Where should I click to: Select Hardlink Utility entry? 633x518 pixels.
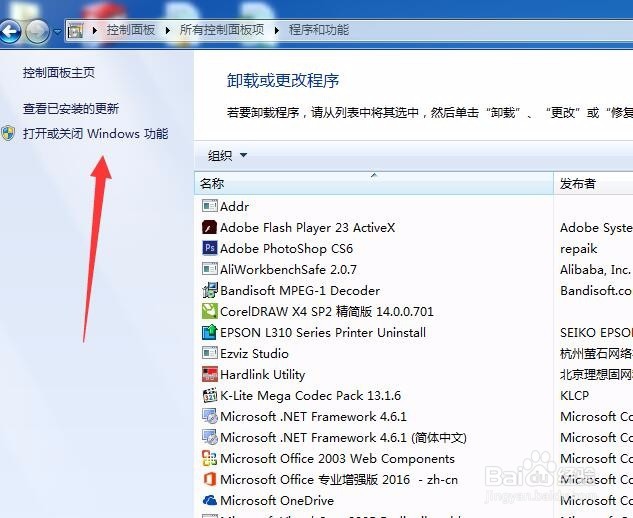(x=262, y=375)
